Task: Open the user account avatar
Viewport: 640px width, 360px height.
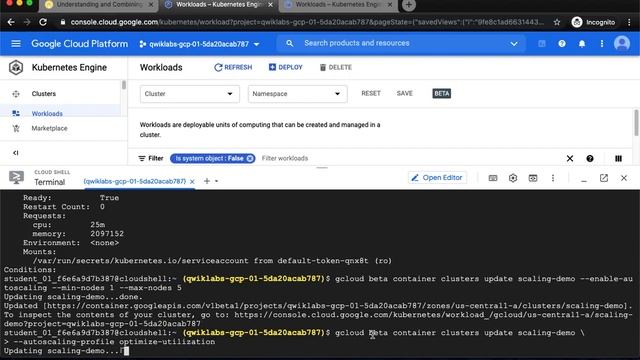Action: point(622,43)
